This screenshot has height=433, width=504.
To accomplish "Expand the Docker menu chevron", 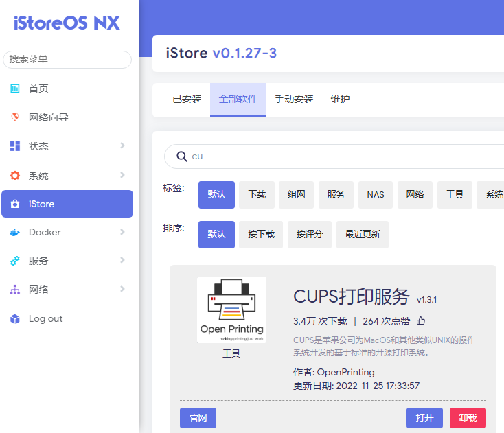I will (122, 232).
